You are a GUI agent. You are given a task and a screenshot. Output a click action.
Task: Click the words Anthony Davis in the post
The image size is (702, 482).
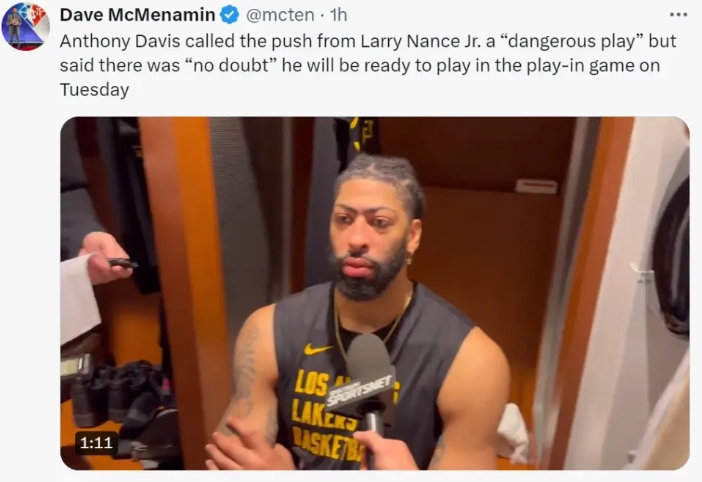[x=120, y=41]
